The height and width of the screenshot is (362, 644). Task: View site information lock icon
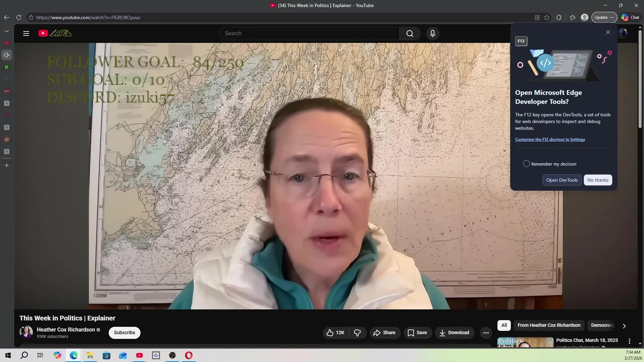pyautogui.click(x=31, y=18)
